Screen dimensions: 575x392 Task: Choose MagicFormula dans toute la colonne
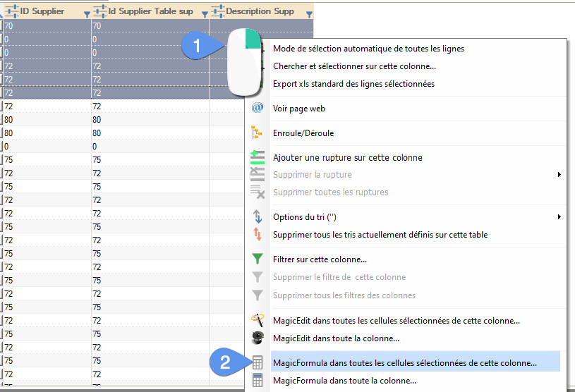tap(344, 381)
